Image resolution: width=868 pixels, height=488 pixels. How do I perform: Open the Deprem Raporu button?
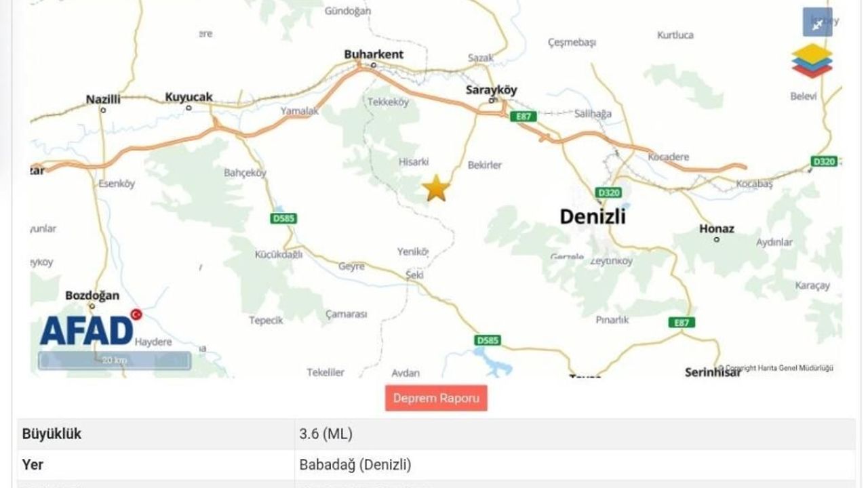(x=436, y=398)
